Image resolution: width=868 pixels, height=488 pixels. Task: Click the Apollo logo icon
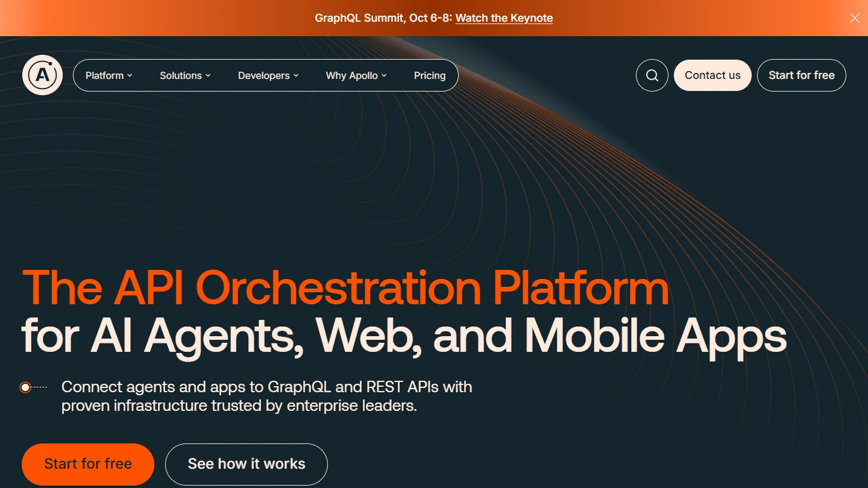[x=42, y=75]
